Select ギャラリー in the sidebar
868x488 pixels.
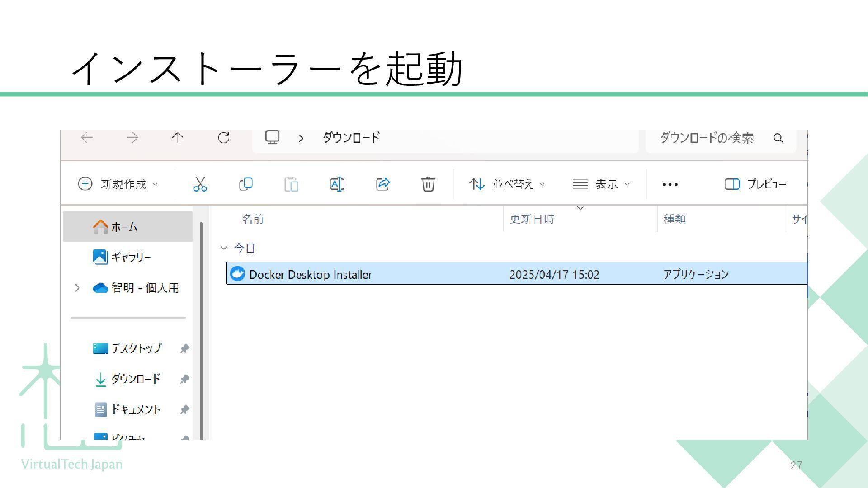click(130, 257)
